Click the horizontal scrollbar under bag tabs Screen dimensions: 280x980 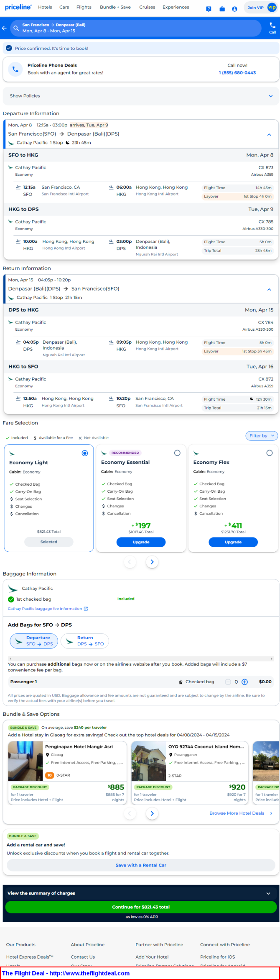coord(141,659)
